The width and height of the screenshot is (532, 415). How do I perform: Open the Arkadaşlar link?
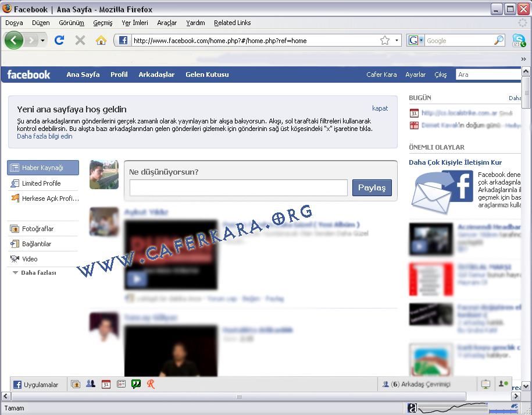click(156, 75)
